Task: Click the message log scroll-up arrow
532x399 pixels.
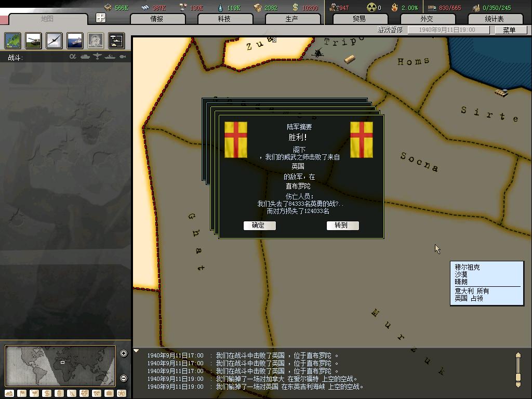Action: pyautogui.click(x=518, y=354)
